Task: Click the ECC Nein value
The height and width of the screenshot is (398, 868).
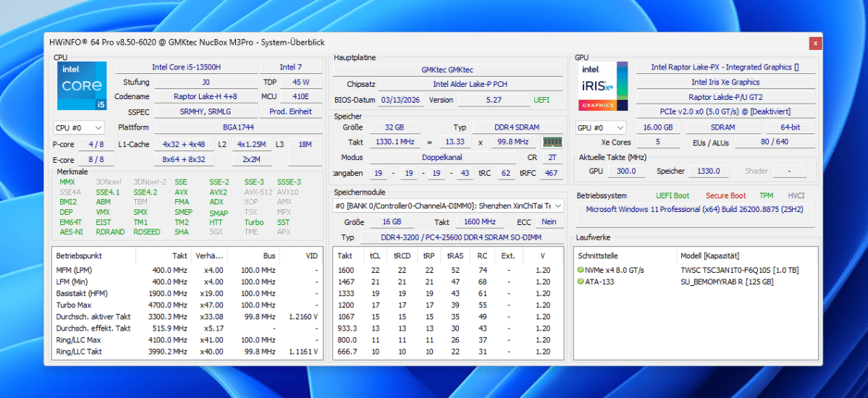Action: [x=549, y=222]
